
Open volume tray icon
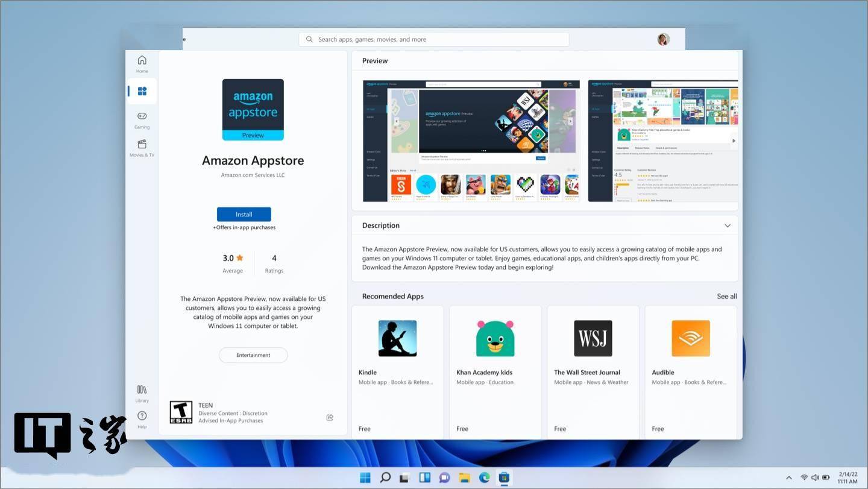pos(815,478)
